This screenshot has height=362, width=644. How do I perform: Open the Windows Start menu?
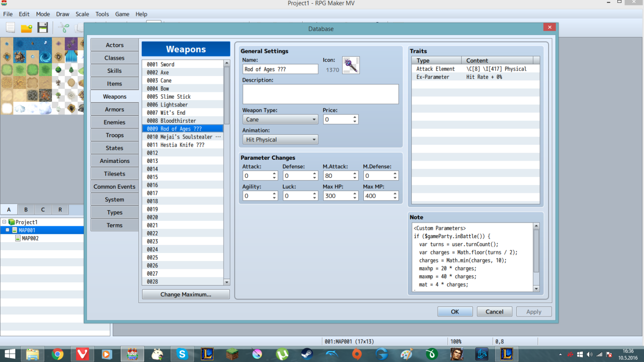tap(10, 354)
